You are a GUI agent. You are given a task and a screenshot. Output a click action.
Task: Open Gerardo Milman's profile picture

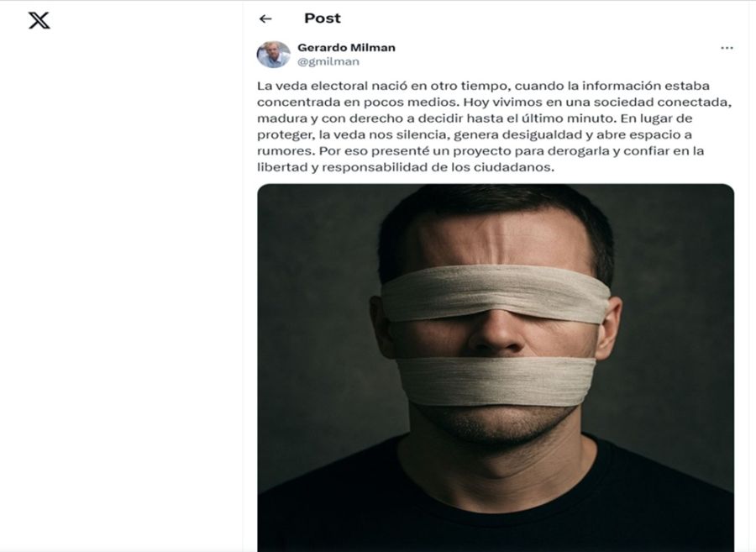pyautogui.click(x=273, y=54)
